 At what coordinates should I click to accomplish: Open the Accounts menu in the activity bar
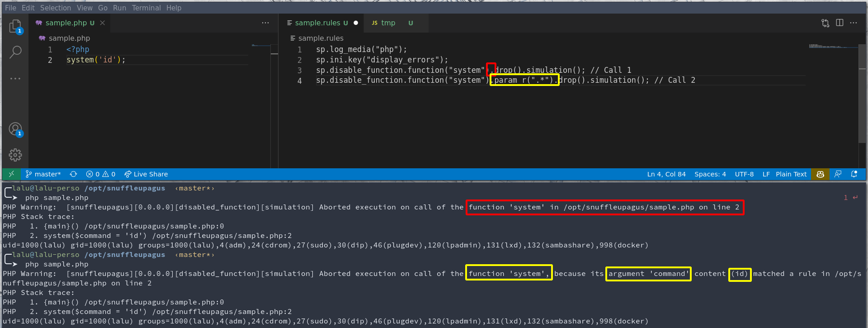coord(15,129)
